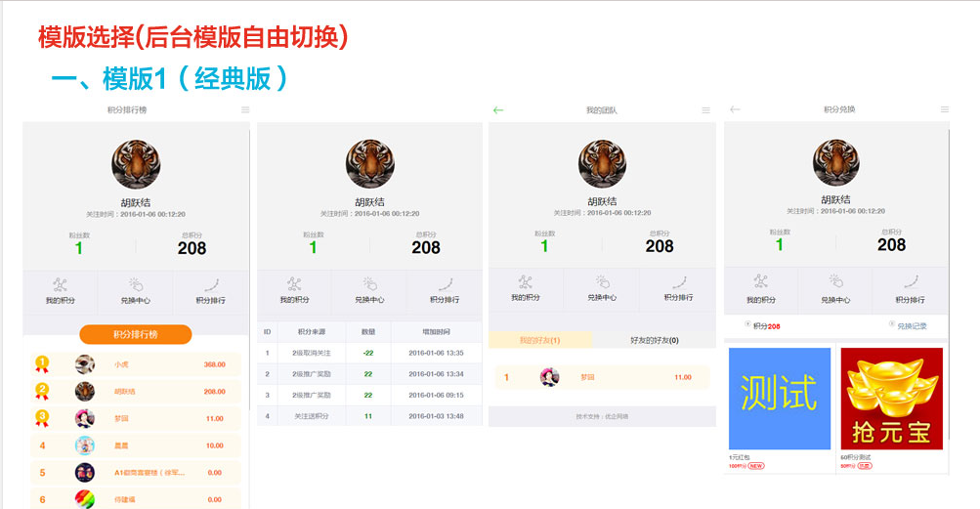Viewport: 980px width, 509px height.
Task: Click scrollbar at right edge of 积分兑换 panel
Action: pyautogui.click(x=949, y=284)
